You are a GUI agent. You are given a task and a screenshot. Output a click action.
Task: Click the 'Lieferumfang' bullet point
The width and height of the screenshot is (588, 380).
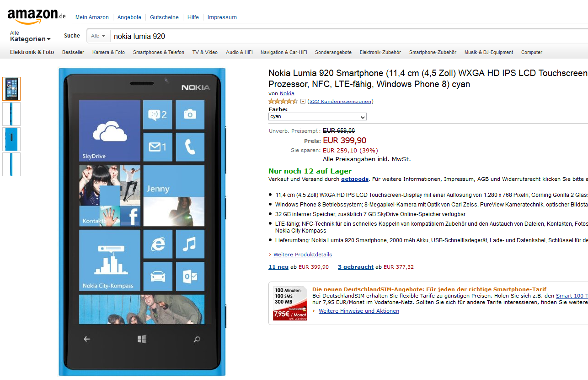point(432,240)
